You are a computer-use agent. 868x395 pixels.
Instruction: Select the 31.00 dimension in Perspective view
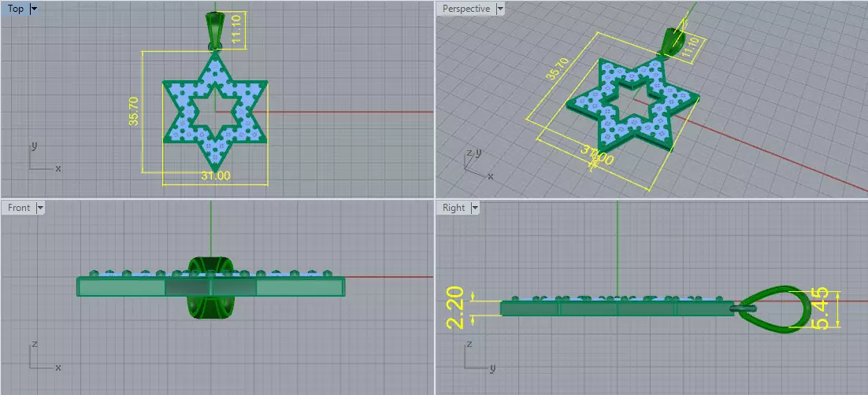[597, 156]
